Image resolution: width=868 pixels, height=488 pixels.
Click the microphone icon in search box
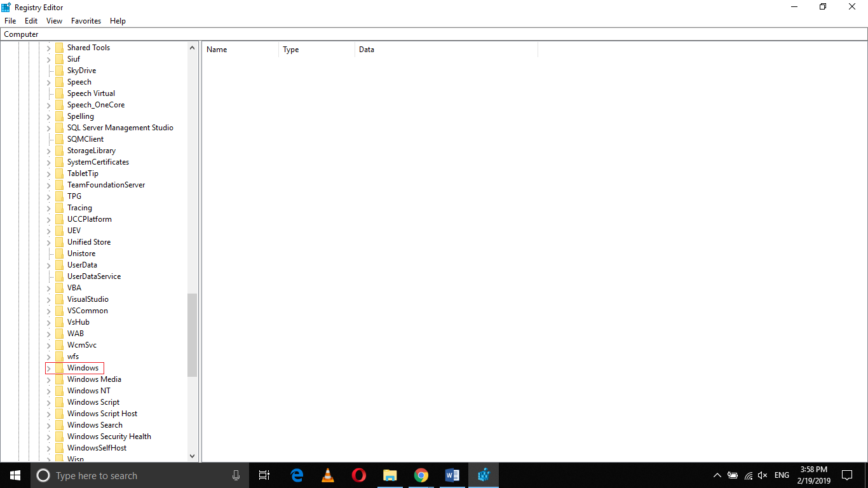click(x=236, y=475)
